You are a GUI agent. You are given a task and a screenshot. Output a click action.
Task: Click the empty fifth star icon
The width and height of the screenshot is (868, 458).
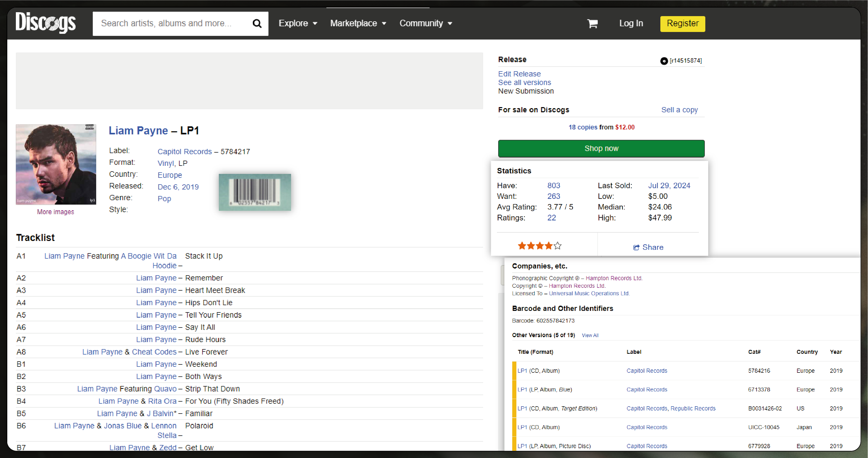click(x=557, y=246)
